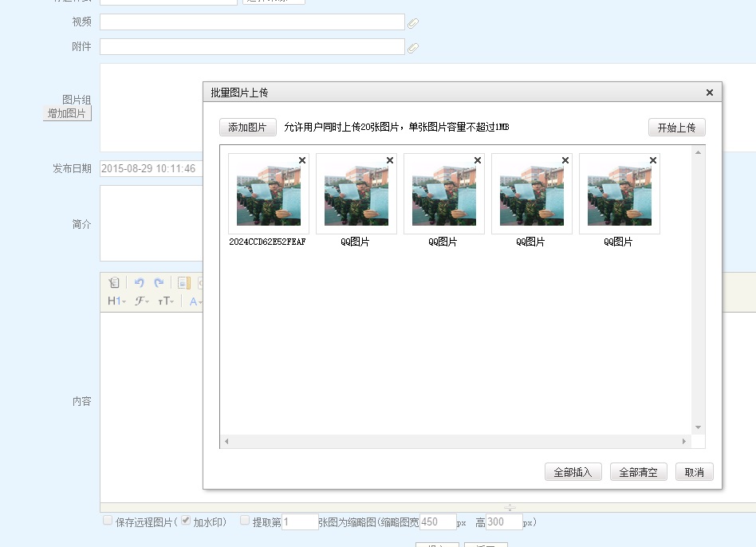
Task: Click the redo arrow in the editor toolbar
Action: click(159, 283)
